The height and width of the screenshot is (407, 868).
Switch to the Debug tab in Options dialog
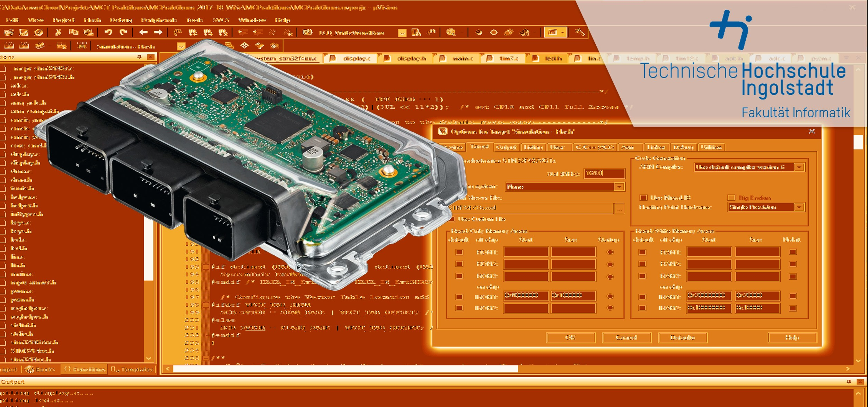tap(683, 147)
